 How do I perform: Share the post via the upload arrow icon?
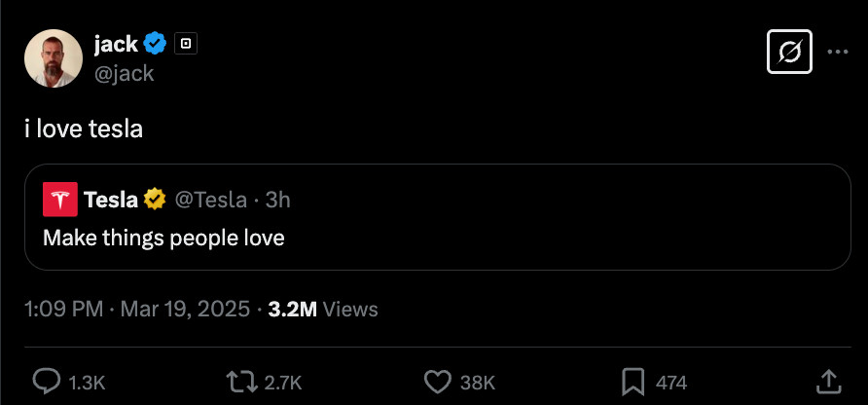pos(829,382)
